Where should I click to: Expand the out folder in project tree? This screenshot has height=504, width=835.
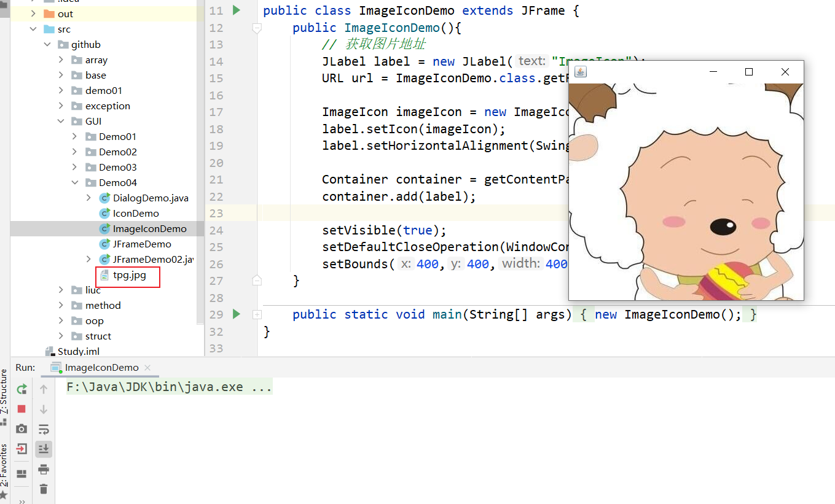click(33, 14)
